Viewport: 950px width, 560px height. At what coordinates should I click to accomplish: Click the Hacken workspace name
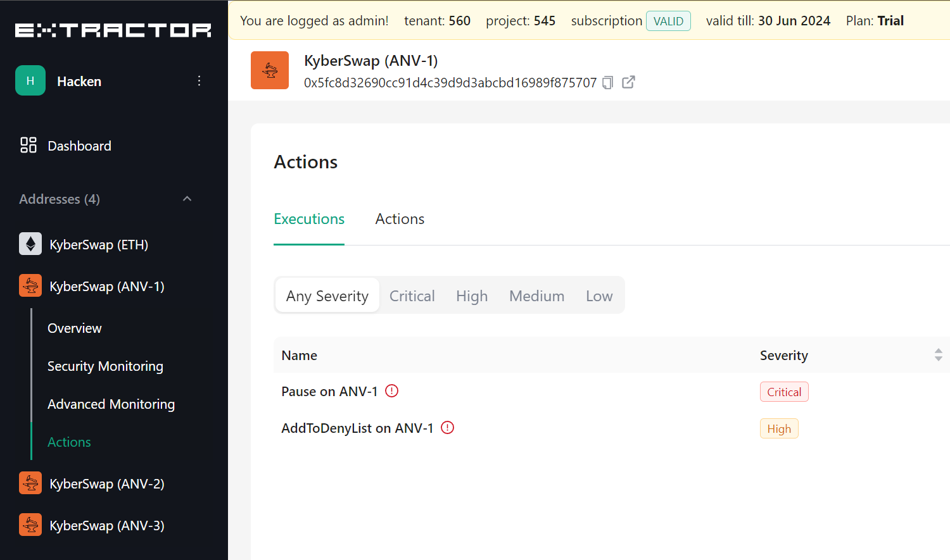pos(79,81)
